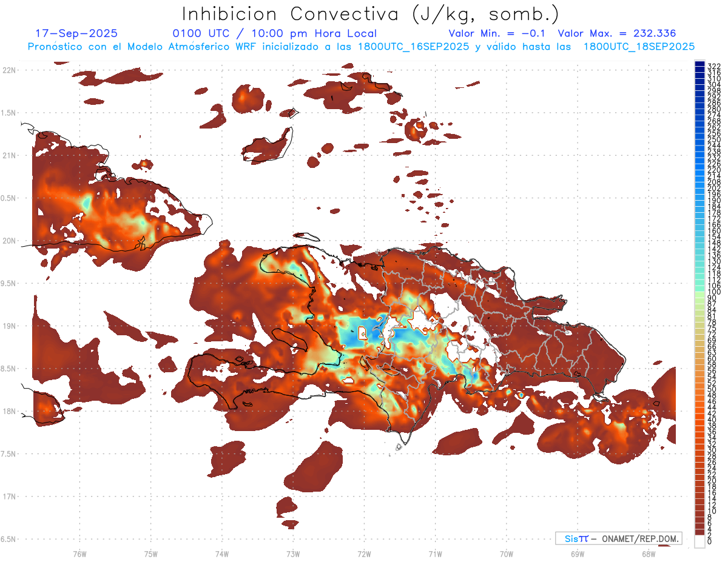Image resolution: width=728 pixels, height=562 pixels.
Task: Click the date label 17-Sep-2025
Action: [76, 33]
